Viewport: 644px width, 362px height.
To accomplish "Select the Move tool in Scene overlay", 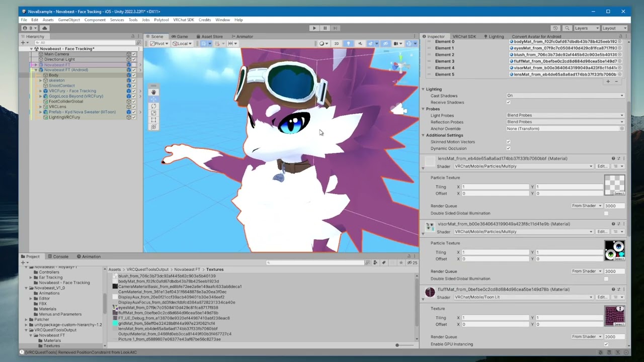I will tap(153, 99).
